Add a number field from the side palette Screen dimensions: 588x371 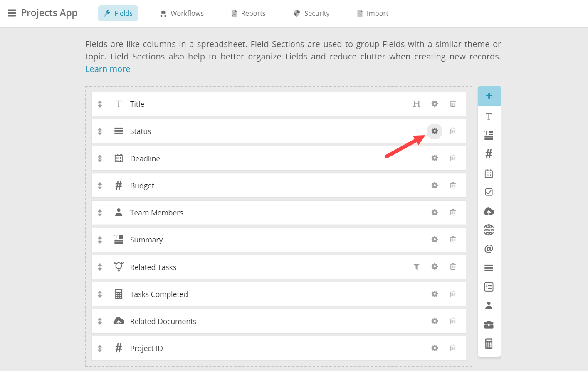[x=489, y=154]
